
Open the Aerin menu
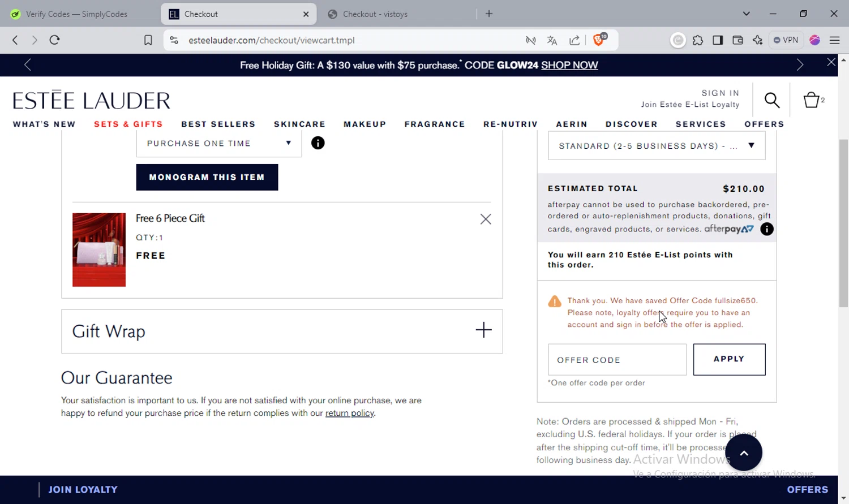click(x=572, y=124)
